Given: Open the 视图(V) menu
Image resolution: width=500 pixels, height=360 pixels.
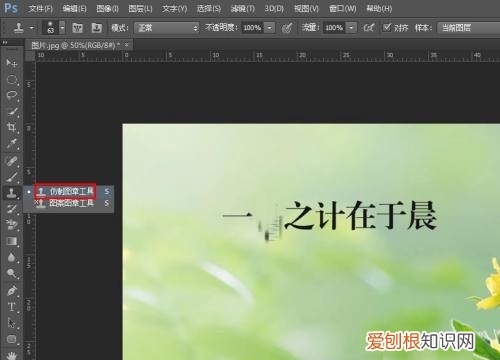Looking at the screenshot, I should point(306,8).
